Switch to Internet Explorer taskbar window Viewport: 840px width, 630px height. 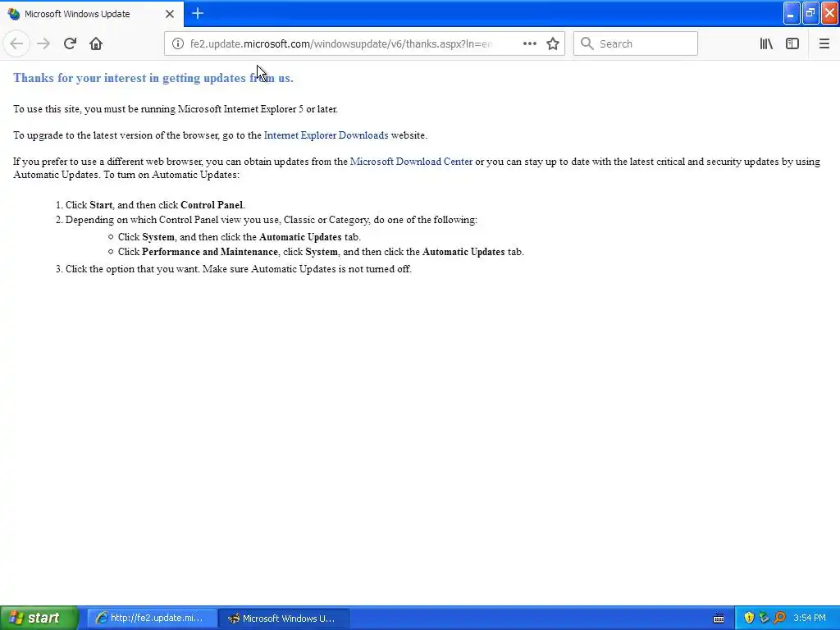pos(152,619)
